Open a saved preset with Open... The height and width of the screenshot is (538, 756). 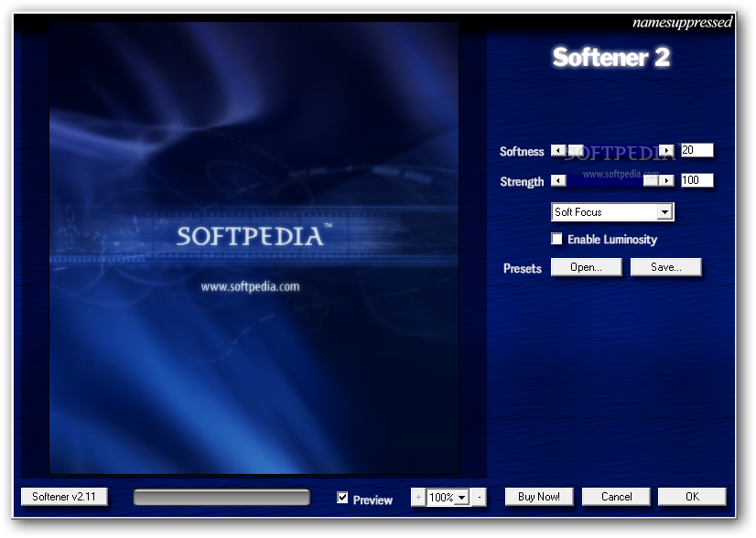[586, 267]
